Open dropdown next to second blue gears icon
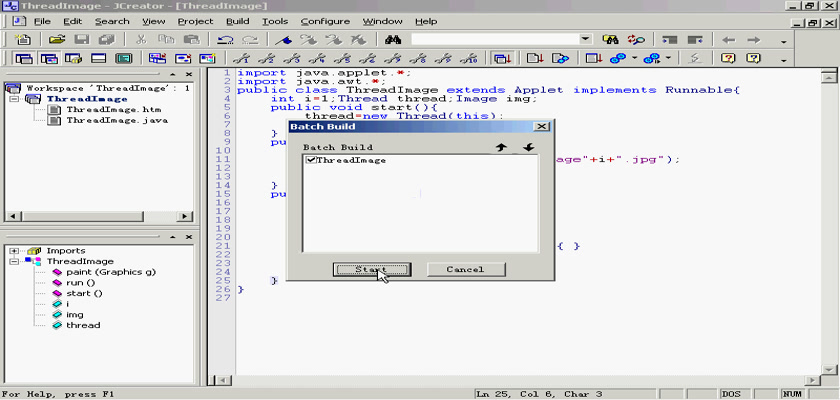 click(669, 58)
